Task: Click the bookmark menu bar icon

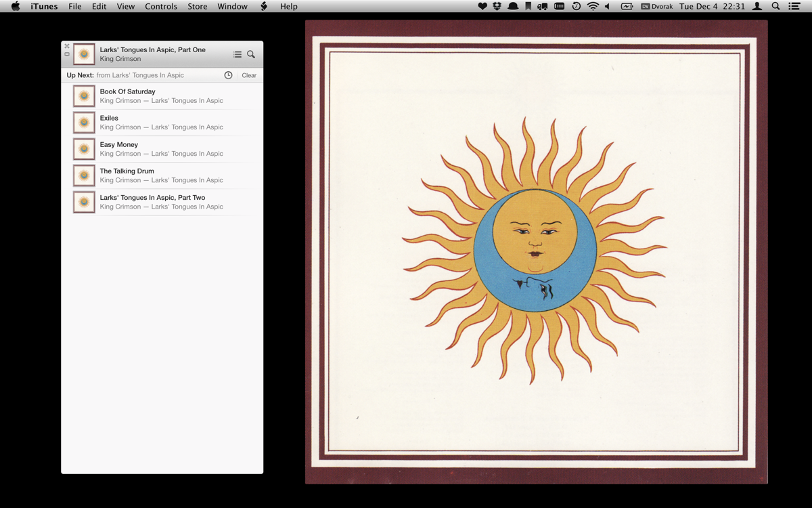Action: click(x=528, y=6)
